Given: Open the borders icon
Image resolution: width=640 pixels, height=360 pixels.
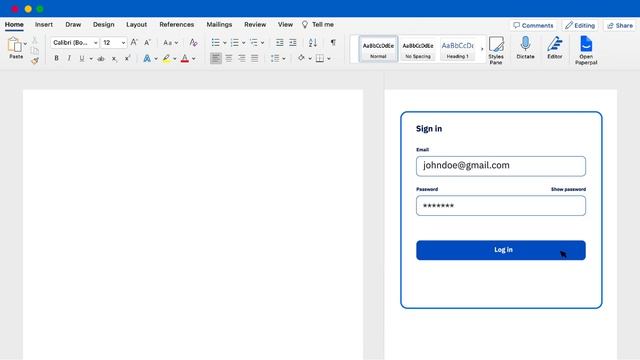Looking at the screenshot, I should (x=320, y=59).
